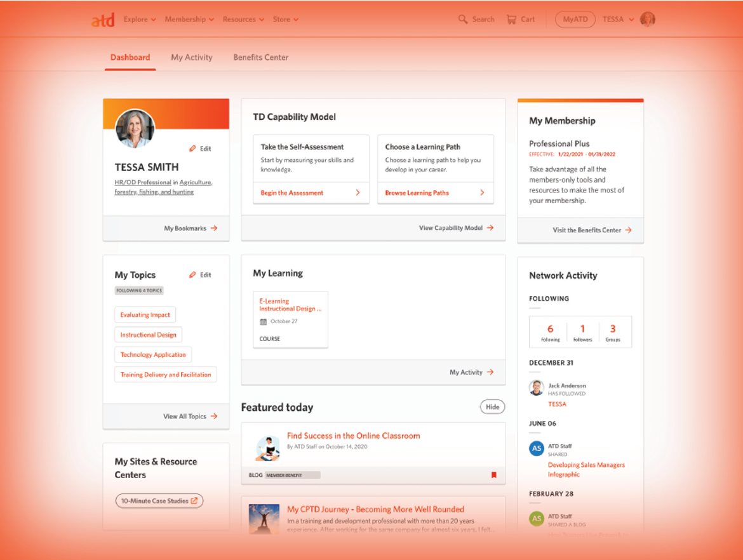
Task: Click the blue AS avatar for June 06
Action: 537,448
